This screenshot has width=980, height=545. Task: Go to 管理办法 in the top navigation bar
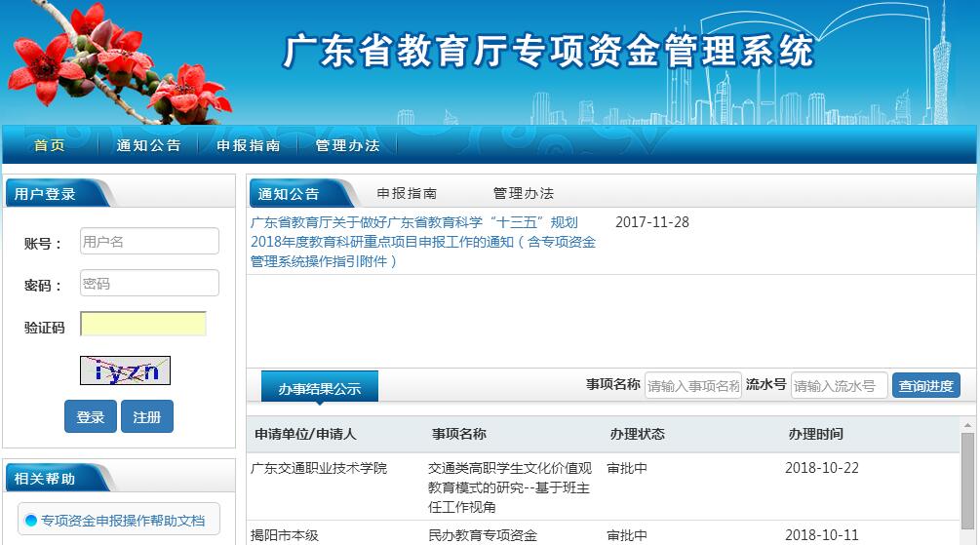tap(347, 145)
